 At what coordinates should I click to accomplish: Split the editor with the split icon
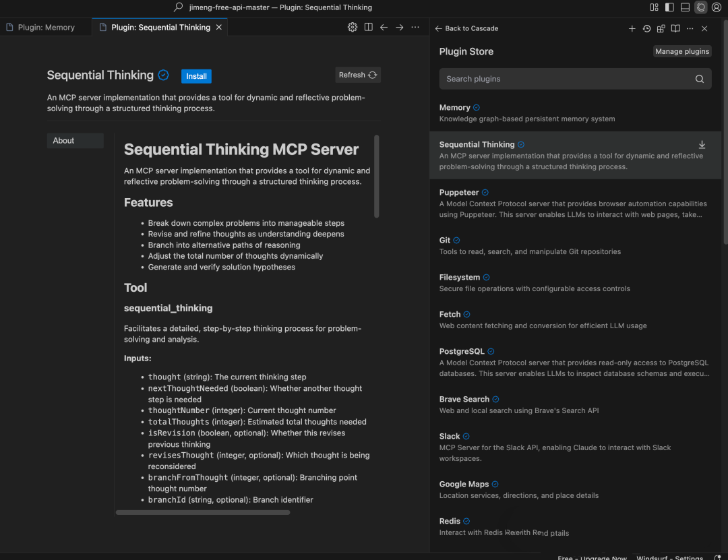(x=368, y=28)
